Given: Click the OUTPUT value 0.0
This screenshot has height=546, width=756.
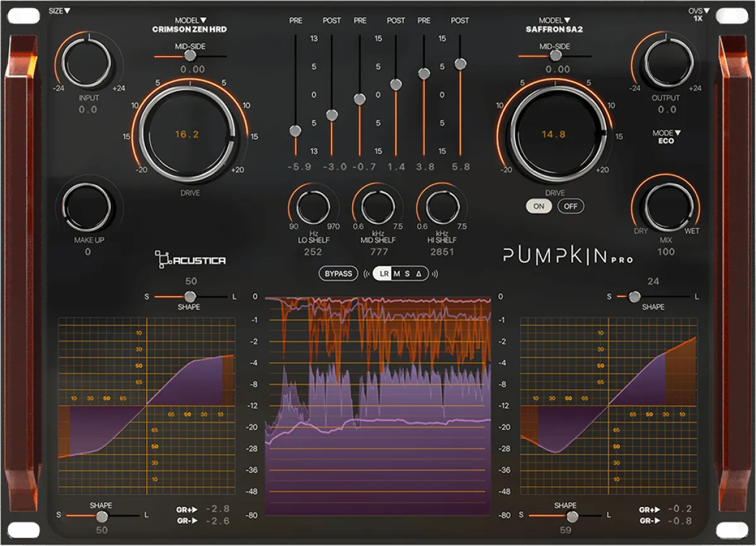Looking at the screenshot, I should click(x=667, y=110).
